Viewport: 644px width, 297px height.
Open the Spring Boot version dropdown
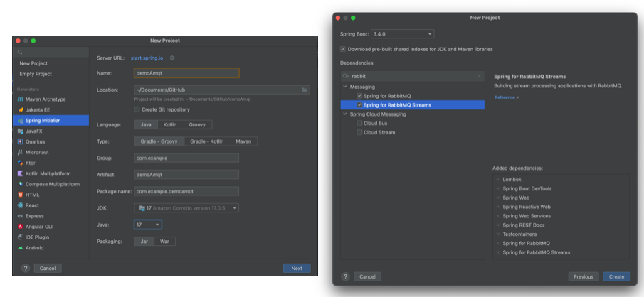tap(403, 34)
